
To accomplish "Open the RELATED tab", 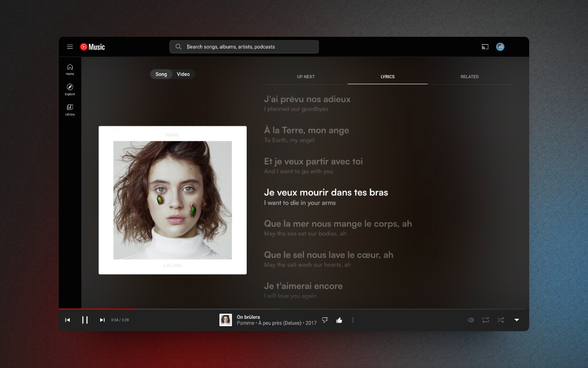I will [469, 77].
